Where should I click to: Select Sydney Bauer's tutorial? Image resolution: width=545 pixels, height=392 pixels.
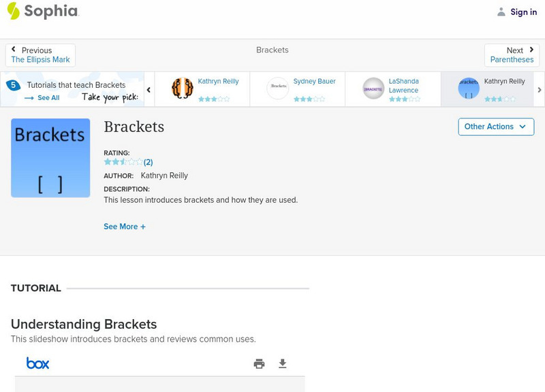click(x=297, y=89)
